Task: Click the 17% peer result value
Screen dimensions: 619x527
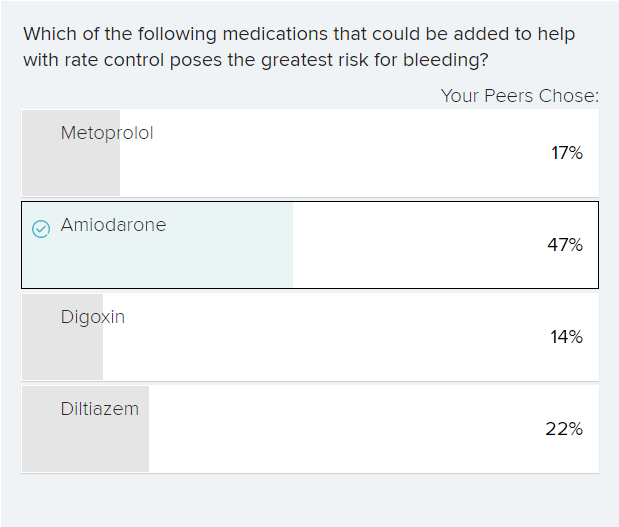Action: pyautogui.click(x=567, y=153)
